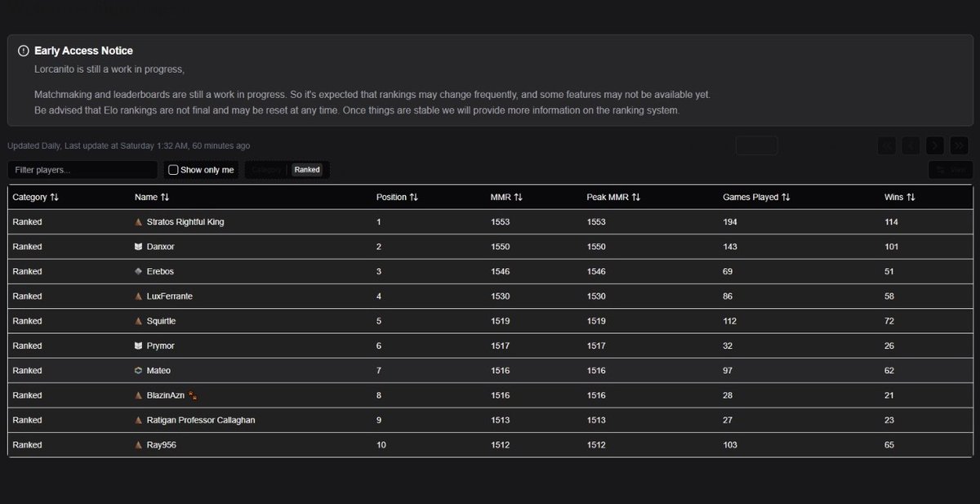This screenshot has height=504, width=980.
Task: Sort the table by MMR arrows icon
Action: pos(518,198)
